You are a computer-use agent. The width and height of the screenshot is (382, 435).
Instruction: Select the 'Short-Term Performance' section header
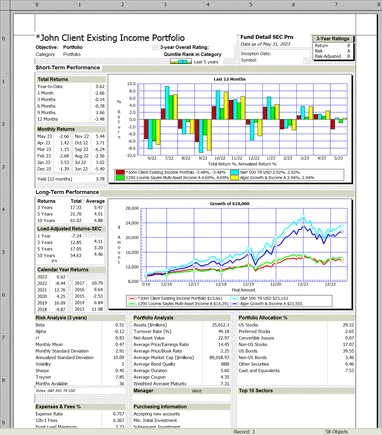coord(68,67)
